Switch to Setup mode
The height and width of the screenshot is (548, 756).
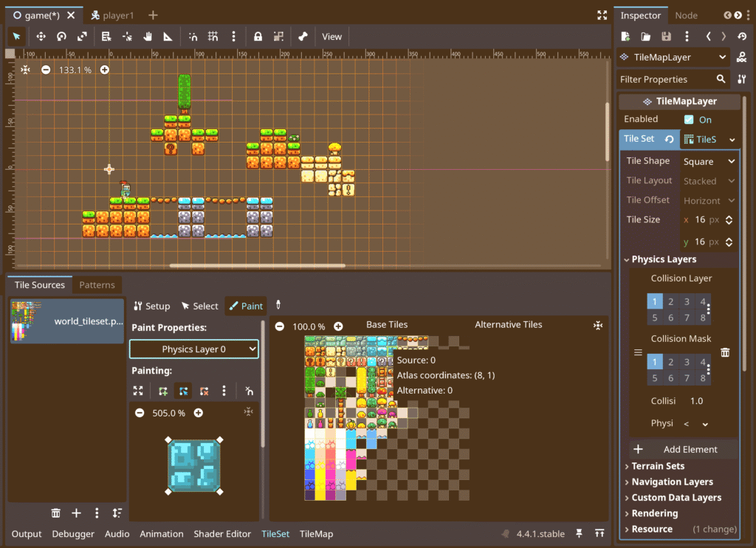152,306
